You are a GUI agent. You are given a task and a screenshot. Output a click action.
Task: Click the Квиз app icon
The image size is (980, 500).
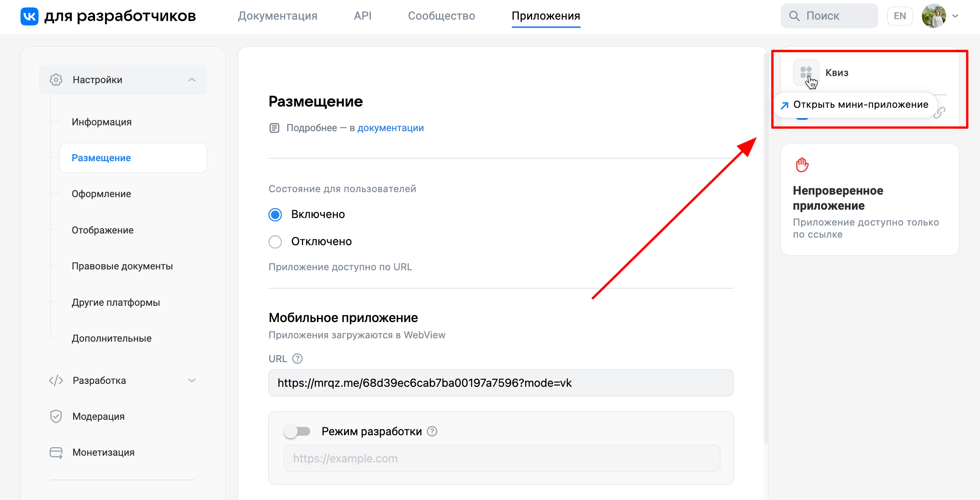pyautogui.click(x=806, y=72)
